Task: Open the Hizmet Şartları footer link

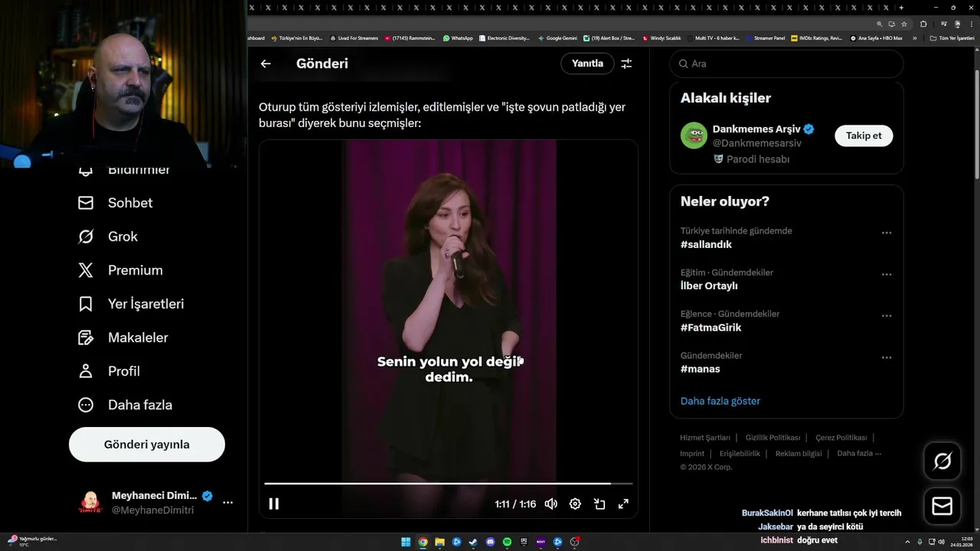Action: point(705,438)
